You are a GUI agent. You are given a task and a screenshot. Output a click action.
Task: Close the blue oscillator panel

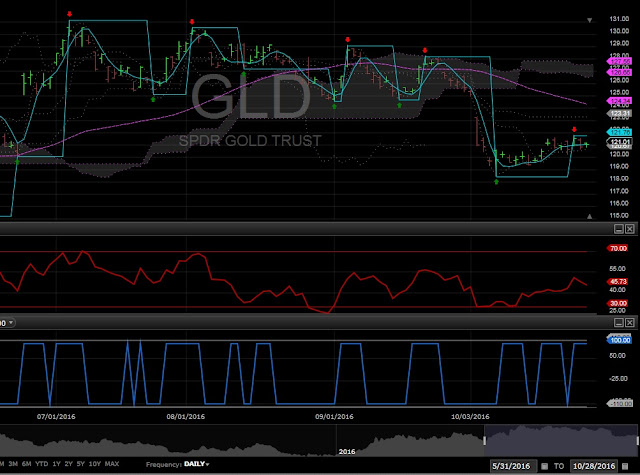click(x=630, y=323)
